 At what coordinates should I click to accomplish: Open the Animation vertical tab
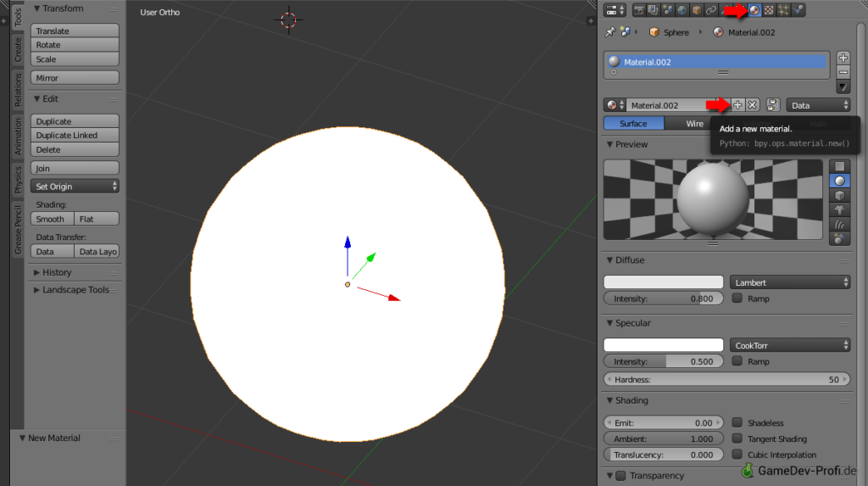tap(18, 137)
